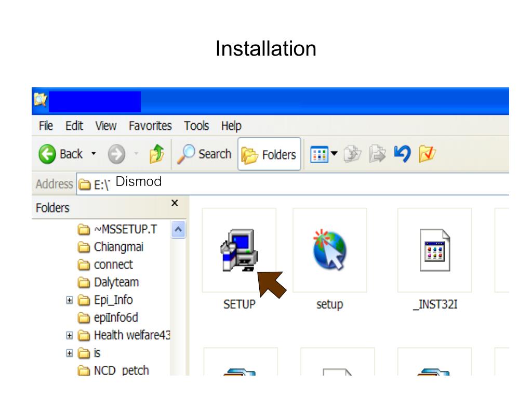Open the Search magnifier tool
This screenshot has height=399, width=532.
(x=204, y=154)
